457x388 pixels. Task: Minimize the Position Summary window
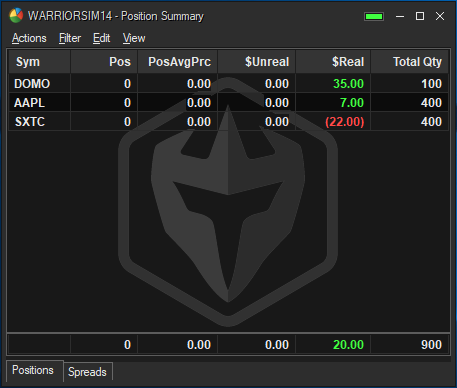(x=400, y=16)
